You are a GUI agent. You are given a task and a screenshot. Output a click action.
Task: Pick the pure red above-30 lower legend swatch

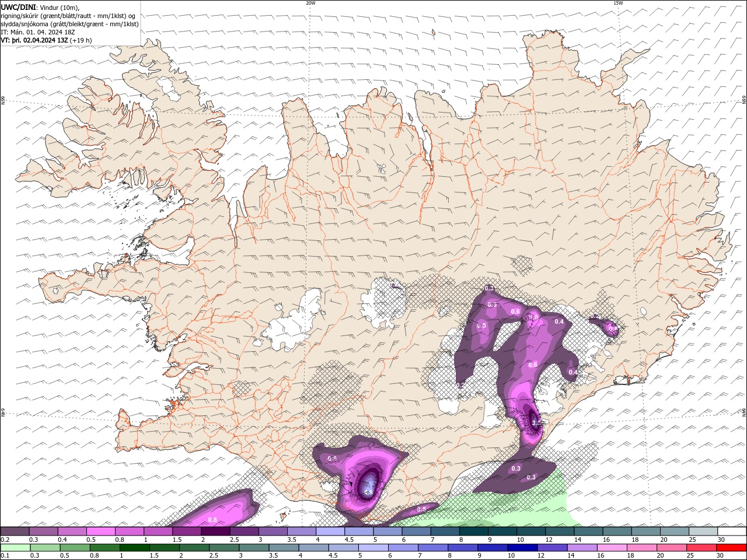pos(731,548)
